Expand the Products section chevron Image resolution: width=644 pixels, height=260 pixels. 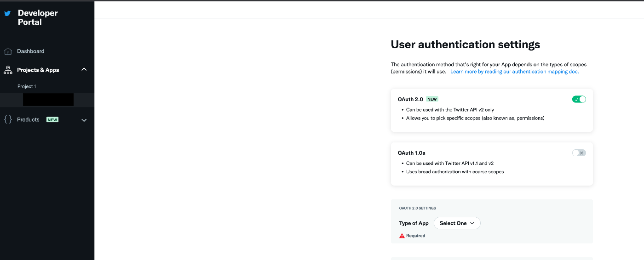84,120
